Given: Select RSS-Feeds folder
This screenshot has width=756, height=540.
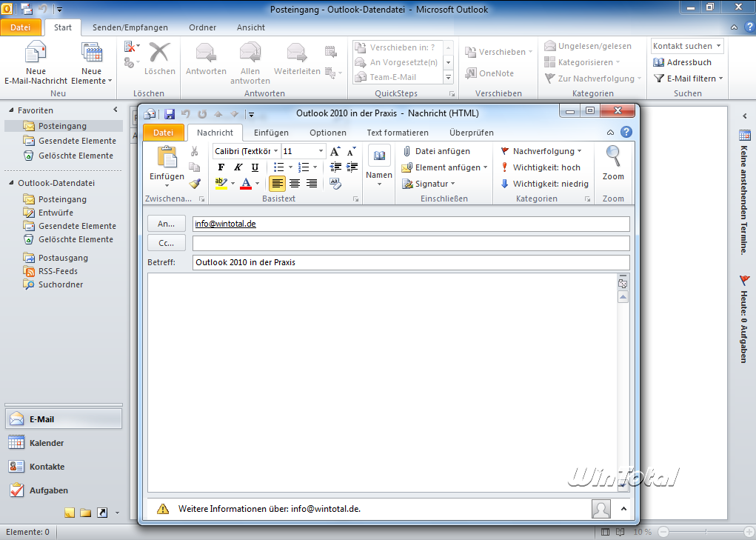Looking at the screenshot, I should click(x=50, y=271).
